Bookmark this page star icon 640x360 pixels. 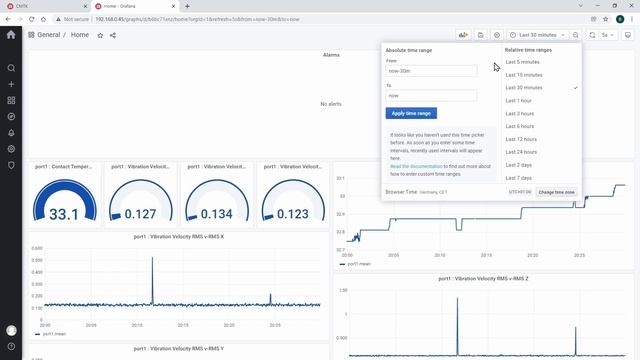coord(606,19)
